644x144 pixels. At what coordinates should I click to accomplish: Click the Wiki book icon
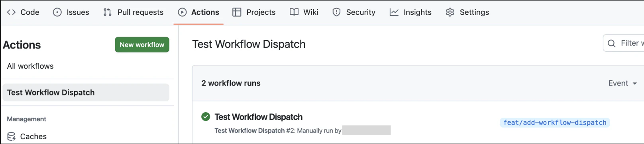point(294,12)
